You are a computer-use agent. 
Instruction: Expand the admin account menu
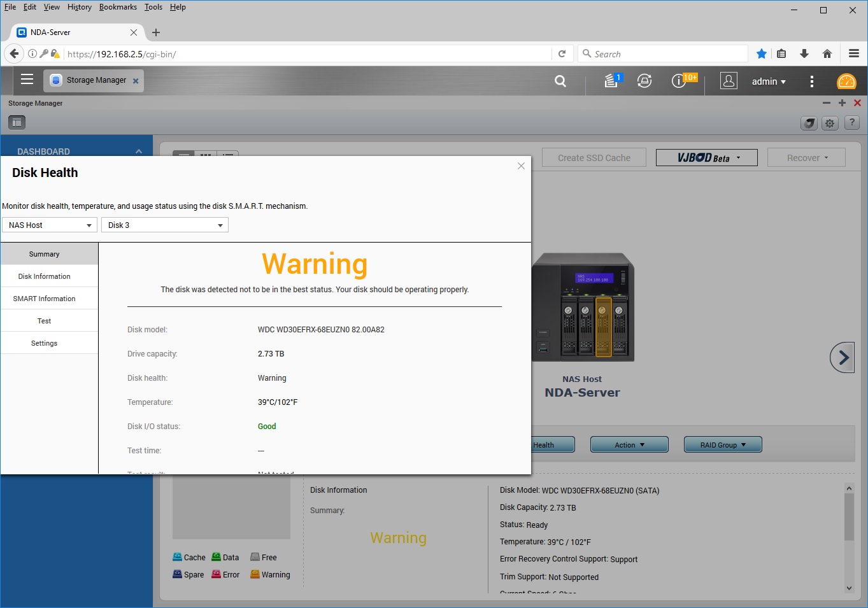769,81
